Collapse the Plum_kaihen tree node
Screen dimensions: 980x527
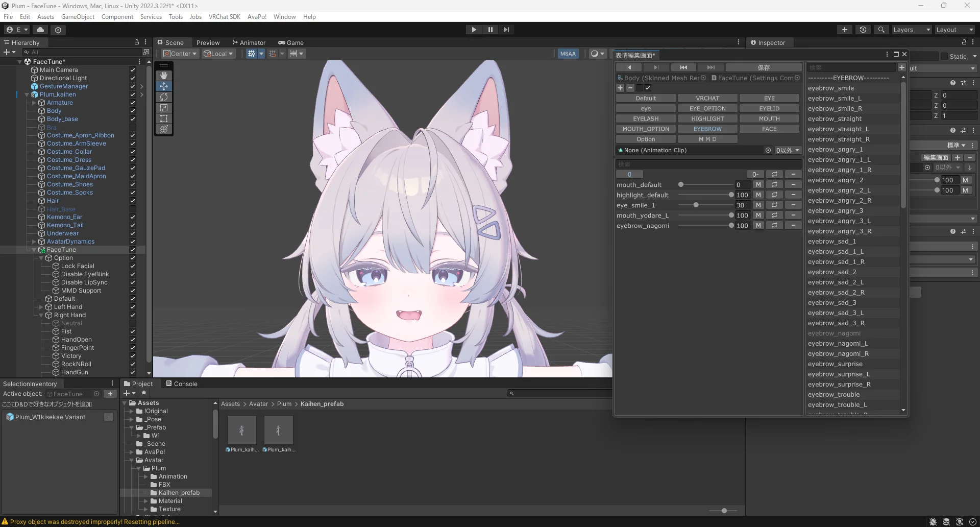point(27,94)
